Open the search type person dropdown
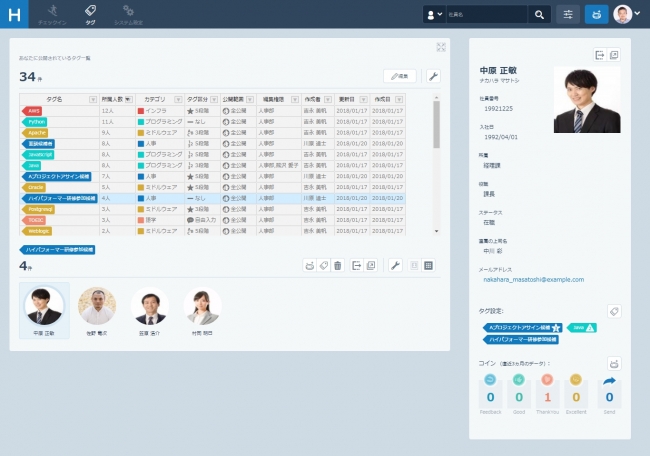650x456 pixels. click(x=434, y=14)
